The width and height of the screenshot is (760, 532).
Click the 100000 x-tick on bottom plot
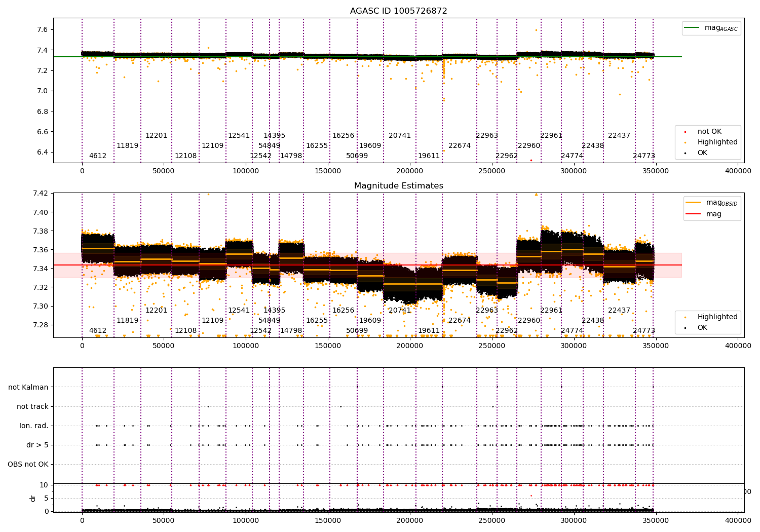click(x=246, y=520)
